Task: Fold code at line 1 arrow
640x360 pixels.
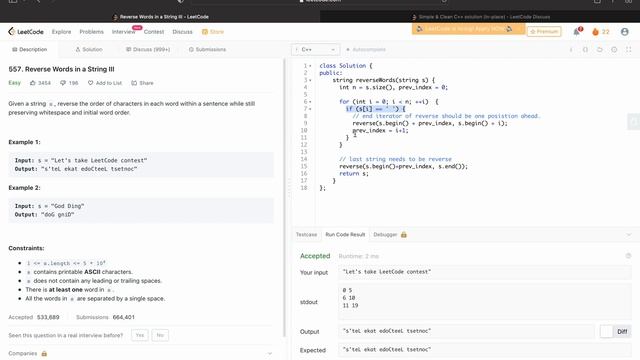Action: tap(310, 66)
